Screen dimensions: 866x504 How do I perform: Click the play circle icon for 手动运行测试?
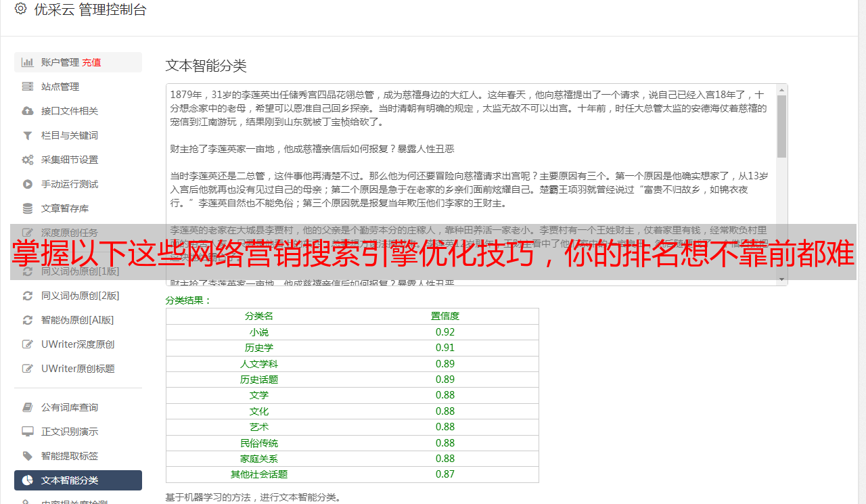[28, 184]
